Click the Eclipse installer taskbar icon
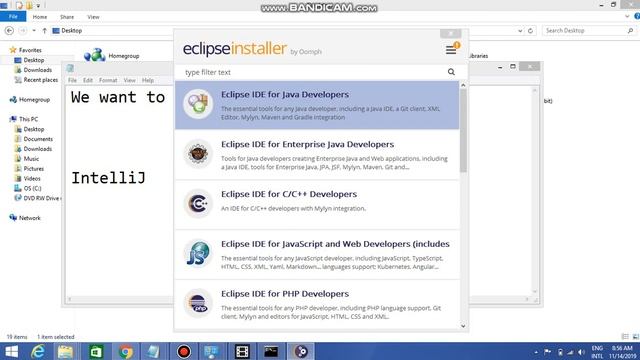The image size is (640, 360). click(x=301, y=351)
